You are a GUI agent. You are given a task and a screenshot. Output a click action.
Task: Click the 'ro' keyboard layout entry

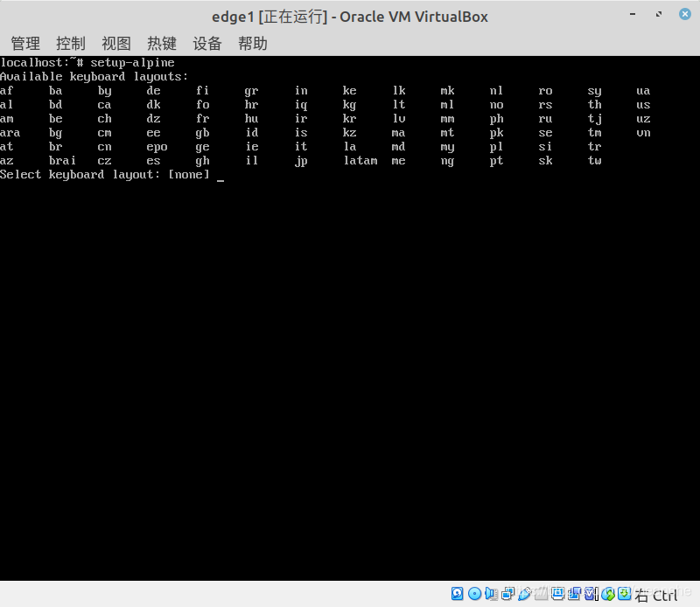(545, 91)
